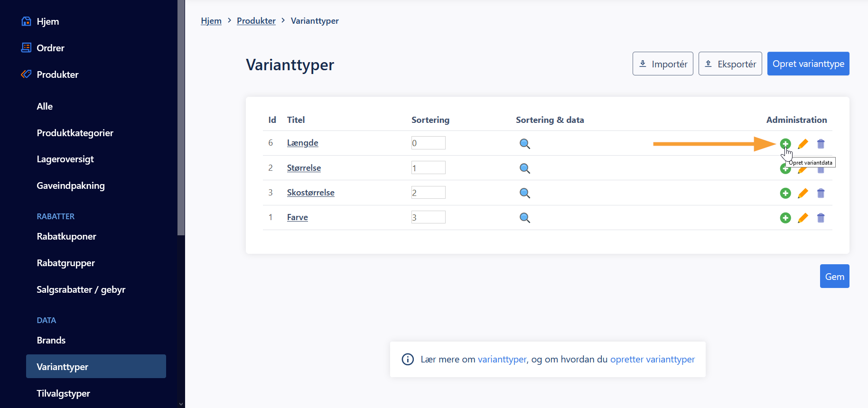Delete Farve variant type via trash icon
Screen dimensions: 868x408
(x=821, y=218)
